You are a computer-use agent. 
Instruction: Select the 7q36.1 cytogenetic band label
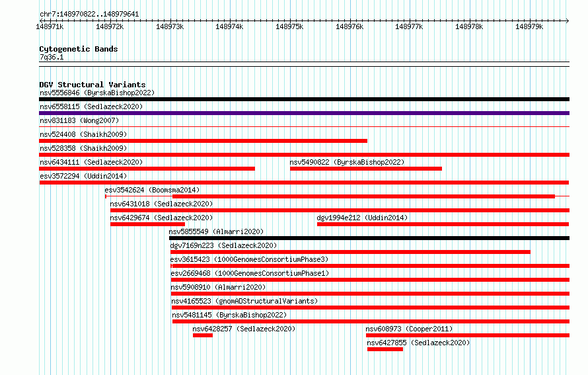coord(52,57)
